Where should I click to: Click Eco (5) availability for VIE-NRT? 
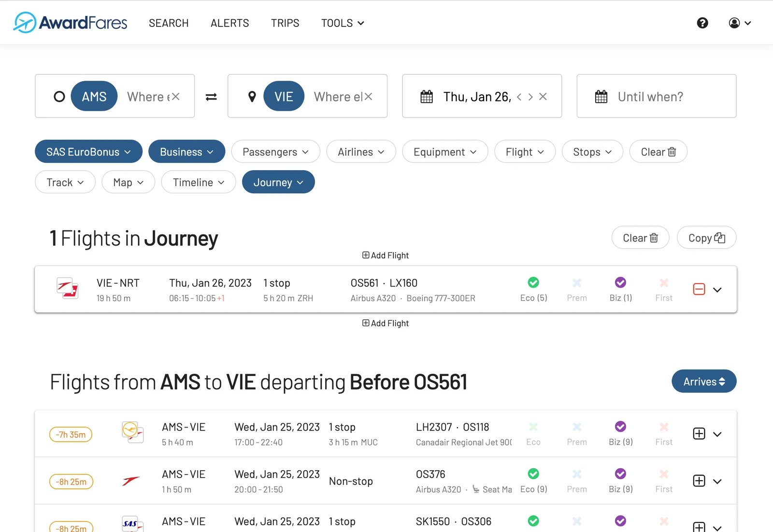click(533, 289)
